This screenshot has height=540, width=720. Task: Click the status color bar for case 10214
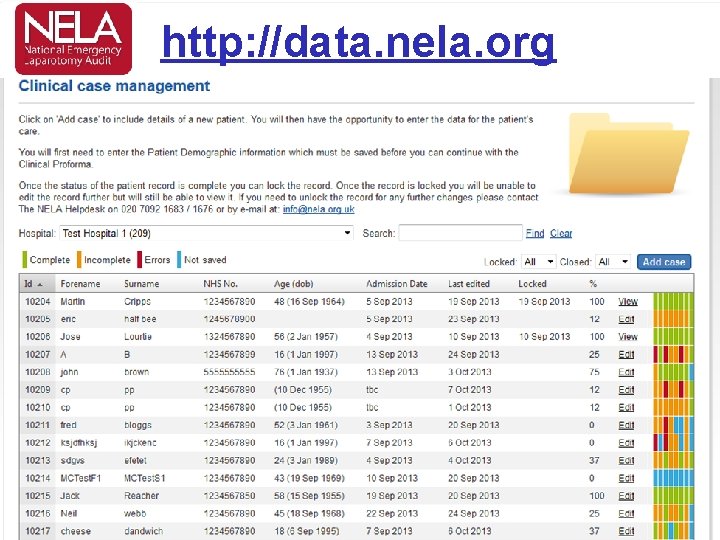click(x=674, y=478)
